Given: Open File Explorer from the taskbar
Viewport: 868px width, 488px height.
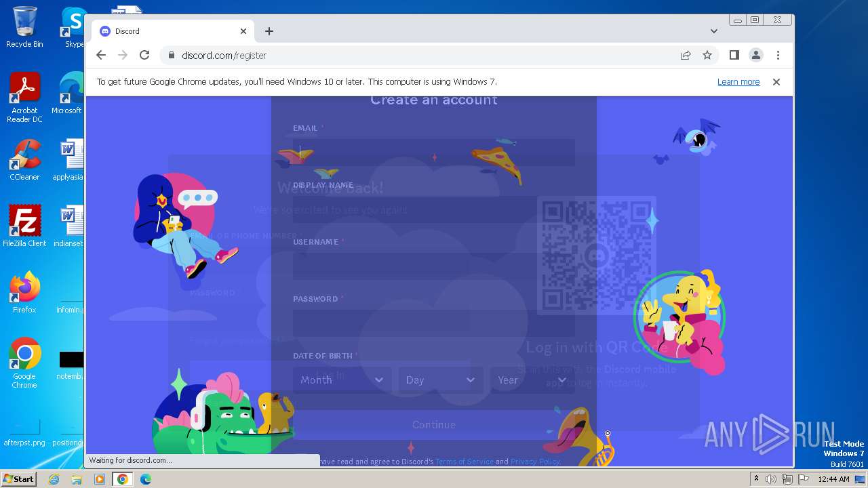Looking at the screenshot, I should pyautogui.click(x=77, y=479).
